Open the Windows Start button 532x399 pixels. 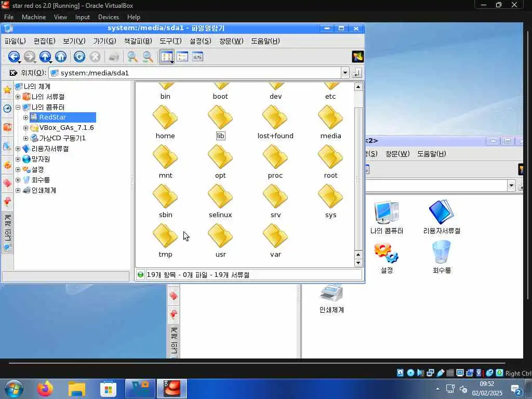click(x=14, y=389)
